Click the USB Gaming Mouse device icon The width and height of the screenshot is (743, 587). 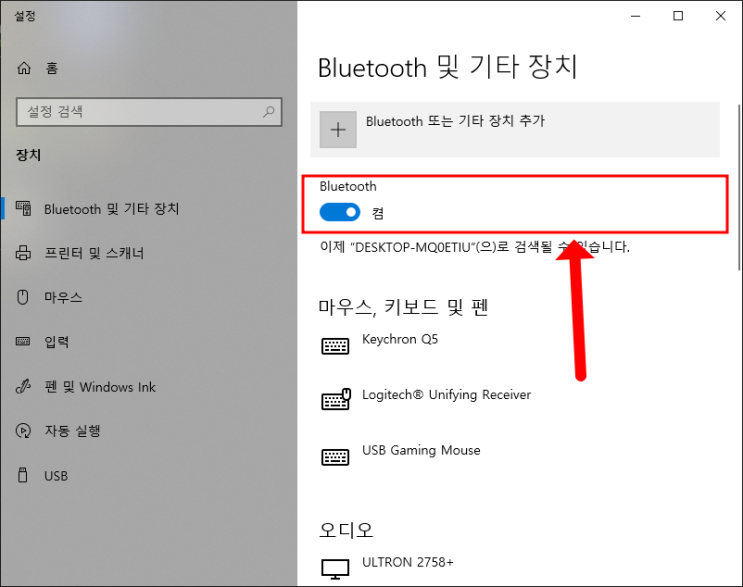335,457
